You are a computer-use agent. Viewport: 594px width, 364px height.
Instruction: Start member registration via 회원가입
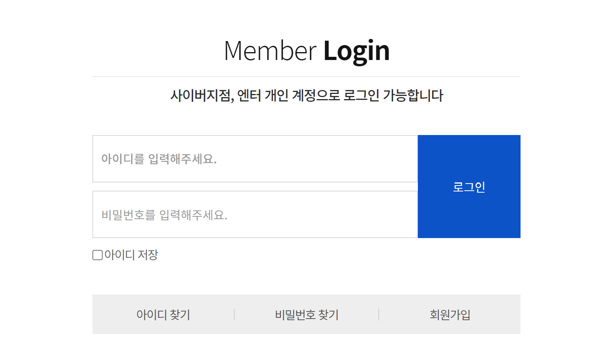coord(450,315)
